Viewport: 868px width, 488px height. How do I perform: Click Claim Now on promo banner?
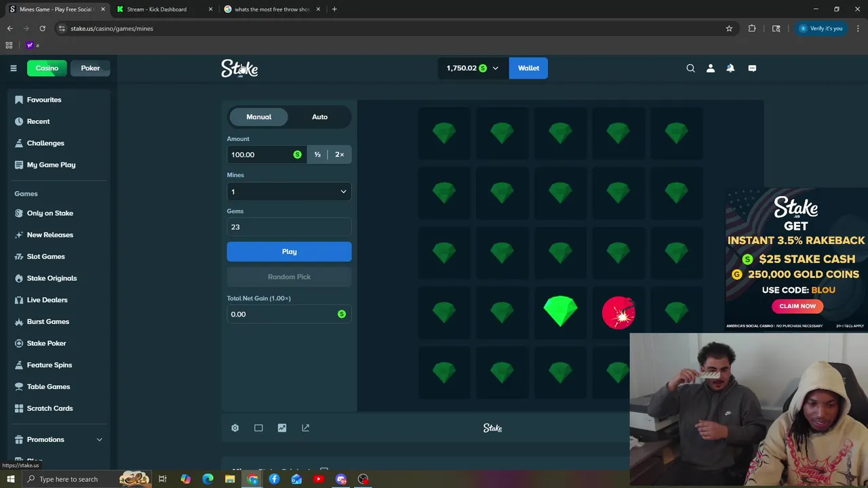797,306
